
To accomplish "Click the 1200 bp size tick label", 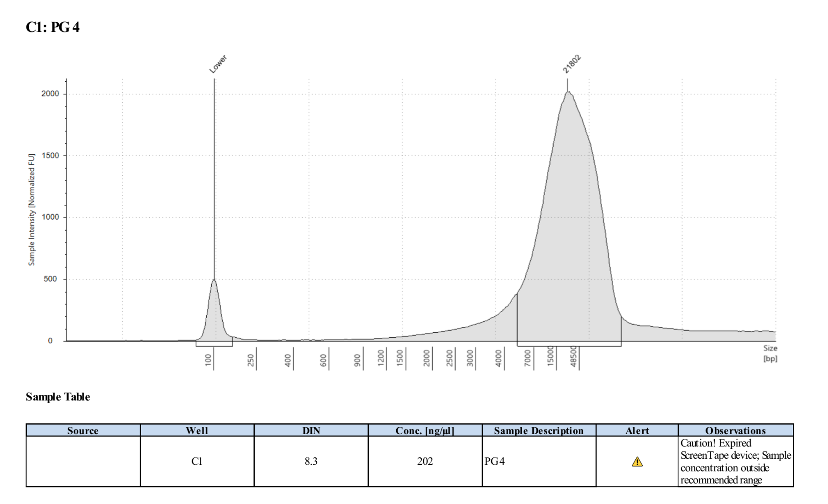I will coord(381,358).
